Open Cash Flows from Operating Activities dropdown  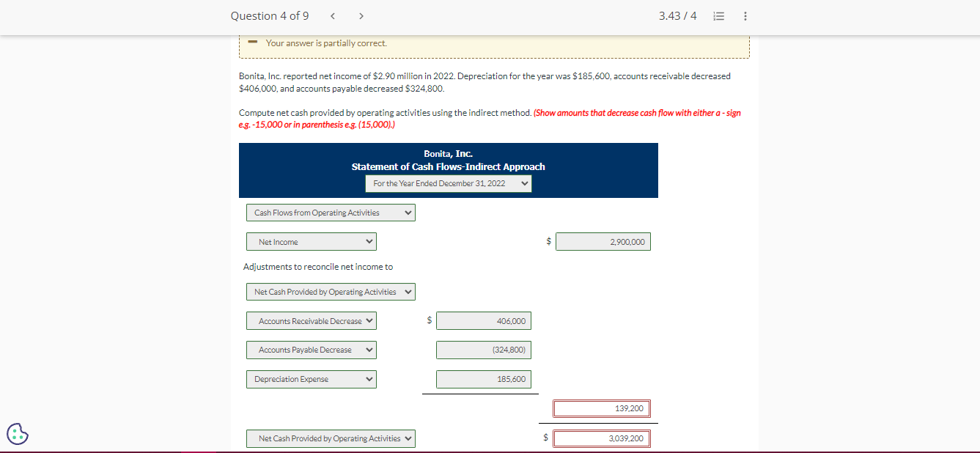point(331,212)
